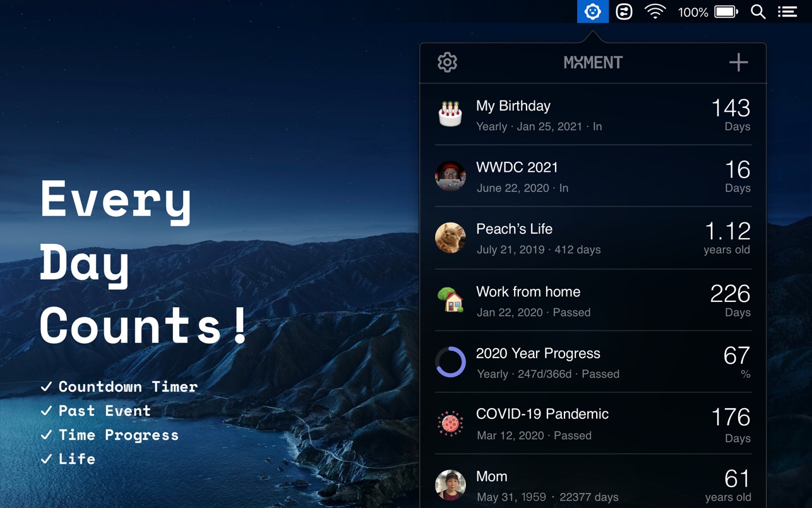This screenshot has width=812, height=508.
Task: Open the Wi-Fi menu
Action: point(655,11)
